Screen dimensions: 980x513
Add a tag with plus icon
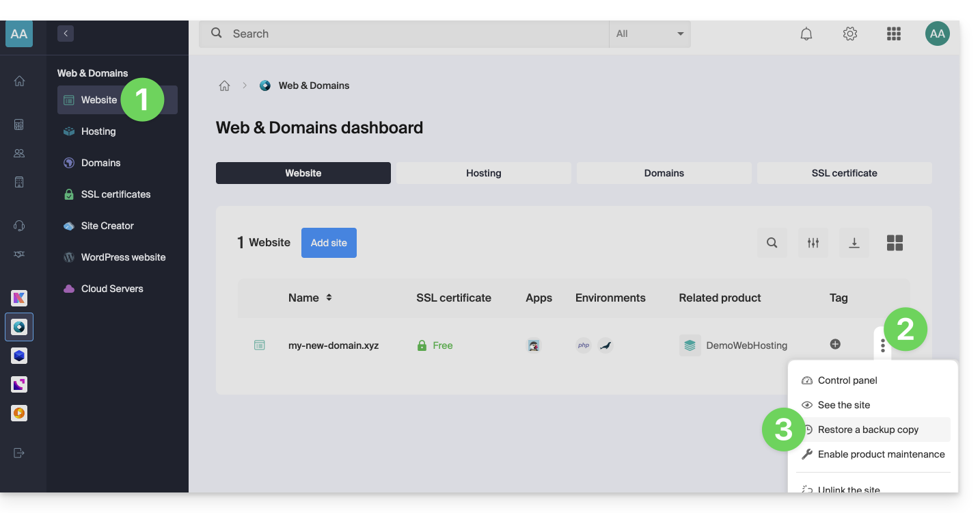click(835, 345)
